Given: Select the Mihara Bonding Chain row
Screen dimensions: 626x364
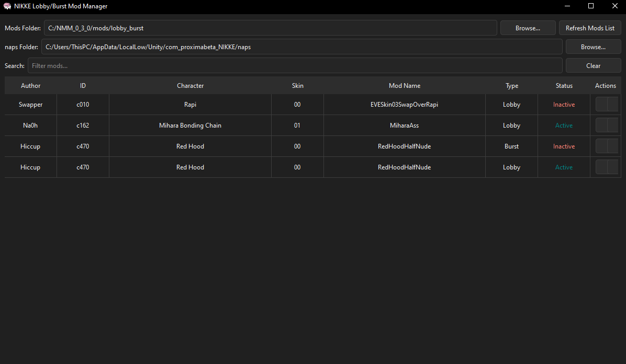Looking at the screenshot, I should point(190,125).
